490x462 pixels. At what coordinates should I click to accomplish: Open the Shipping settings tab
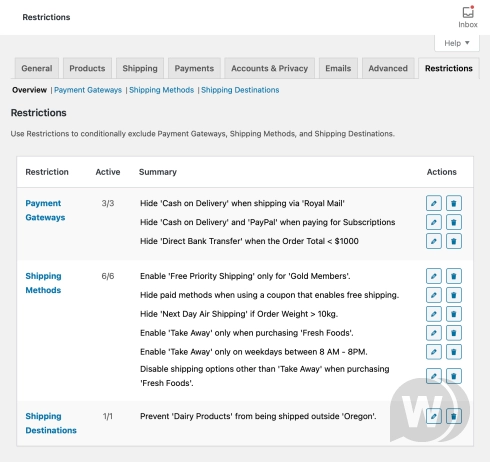click(x=140, y=68)
